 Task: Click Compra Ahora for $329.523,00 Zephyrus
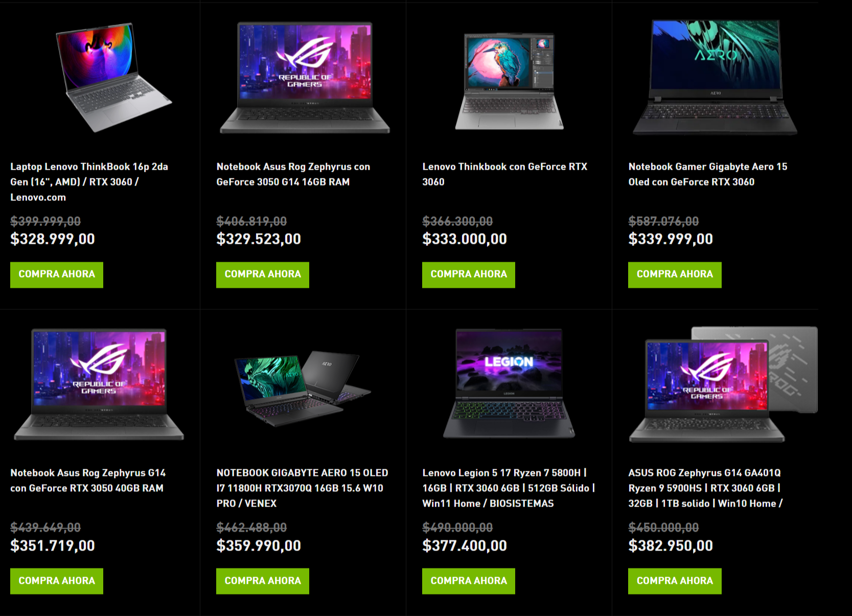(x=263, y=275)
